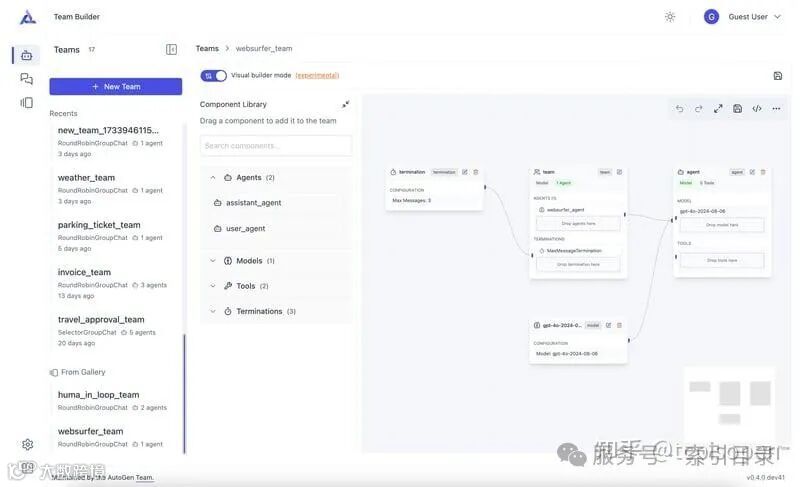Image resolution: width=800 pixels, height=487 pixels.
Task: Open the Gallery sidebar icon
Action: coord(27,102)
